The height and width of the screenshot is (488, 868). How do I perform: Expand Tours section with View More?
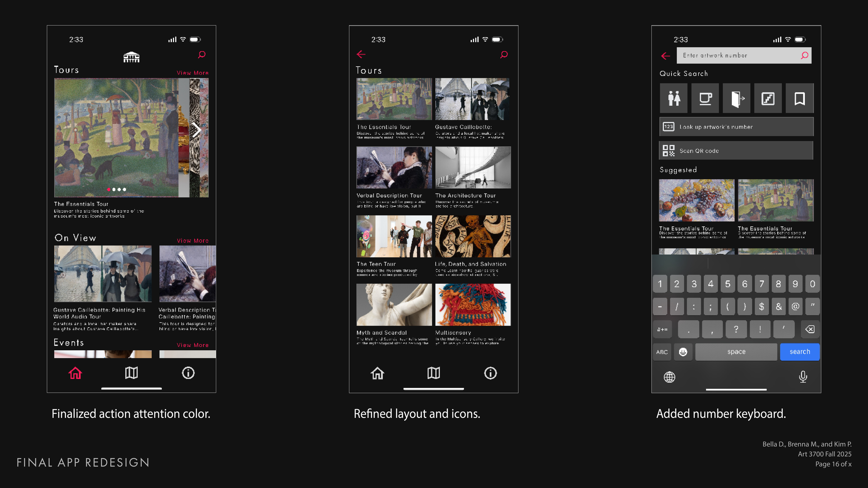pyautogui.click(x=193, y=73)
